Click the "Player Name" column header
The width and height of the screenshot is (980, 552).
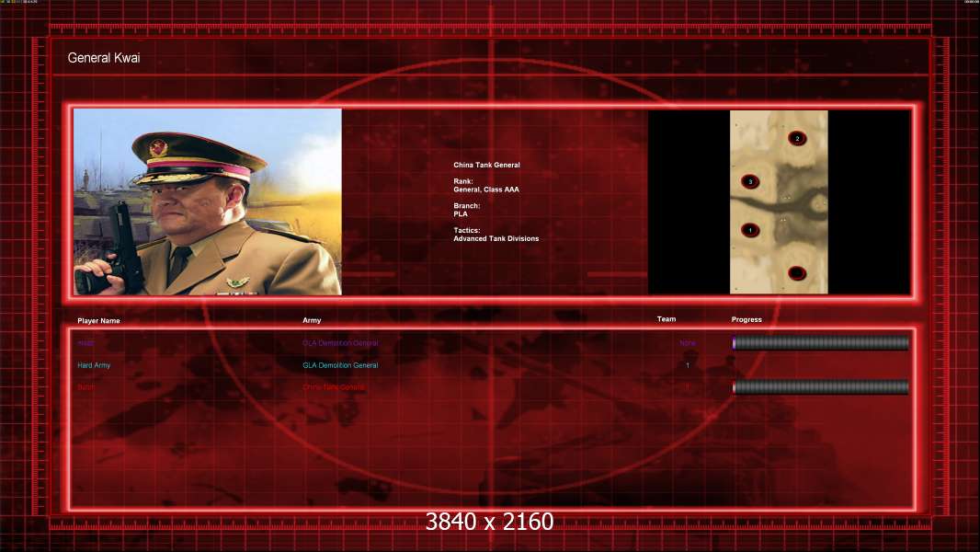coord(98,321)
